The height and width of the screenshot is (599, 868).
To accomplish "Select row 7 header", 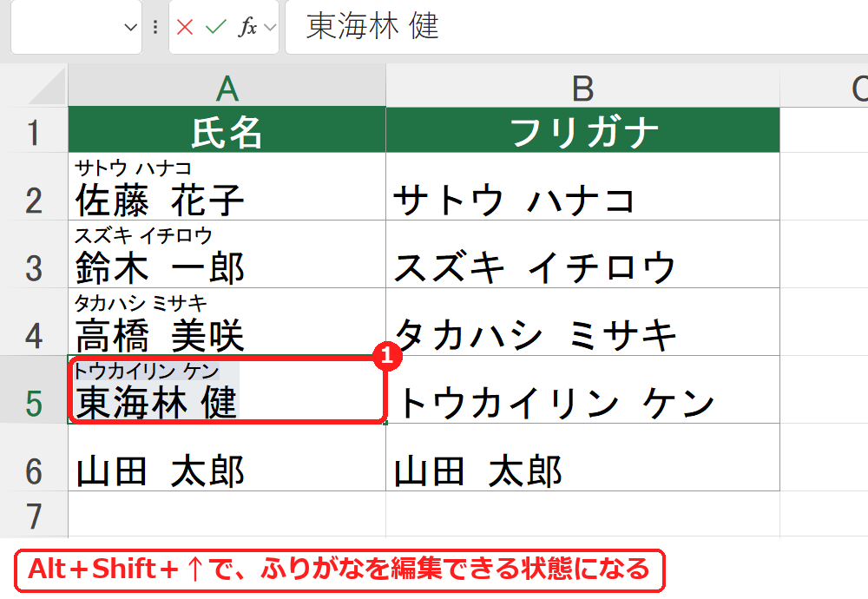I will click(34, 514).
